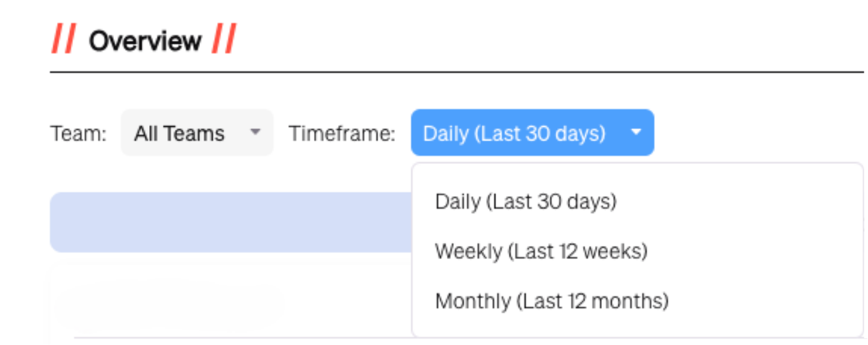The height and width of the screenshot is (345, 868).
Task: Click the Overview heading text
Action: pos(145,41)
